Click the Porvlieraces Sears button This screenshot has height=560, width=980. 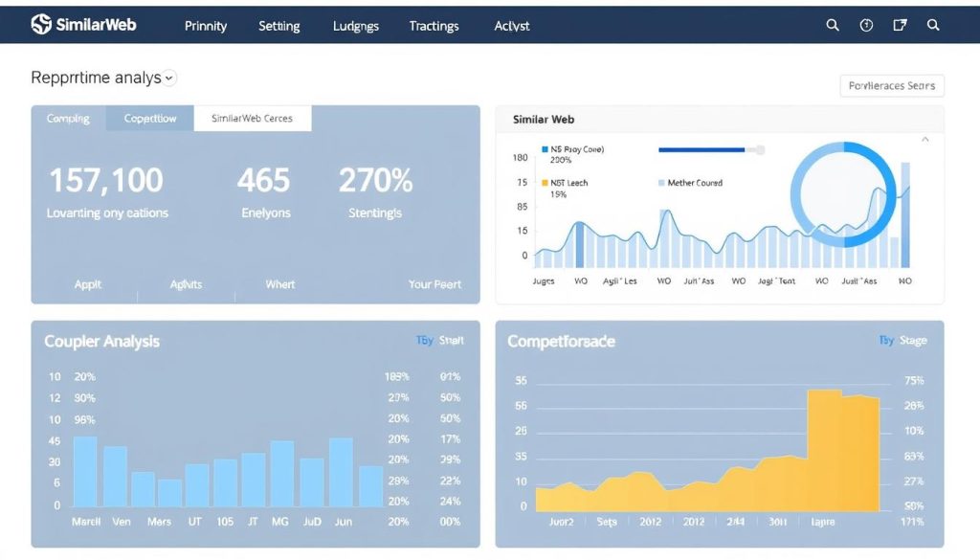892,85
